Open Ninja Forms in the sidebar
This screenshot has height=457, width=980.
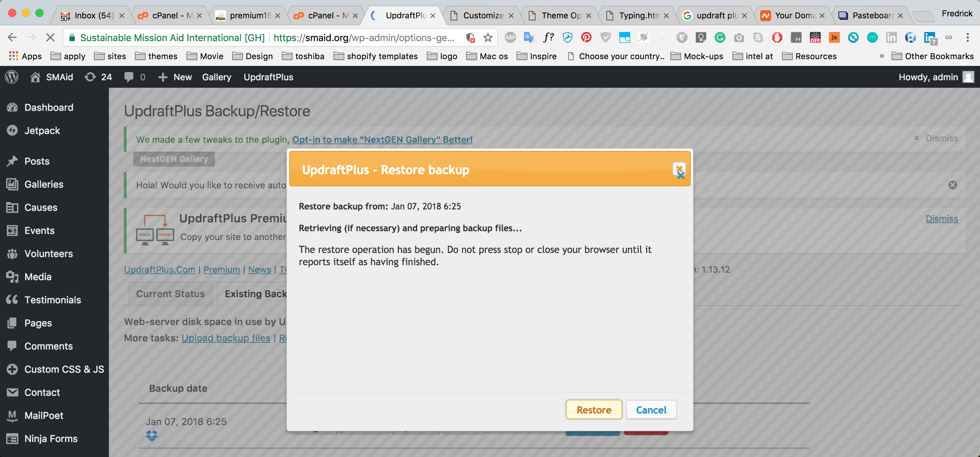[x=51, y=439]
